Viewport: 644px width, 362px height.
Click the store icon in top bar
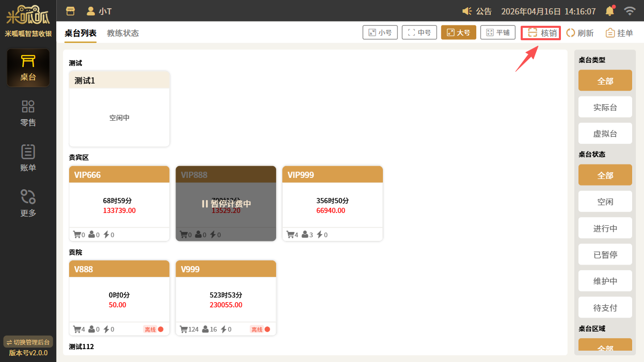[70, 11]
